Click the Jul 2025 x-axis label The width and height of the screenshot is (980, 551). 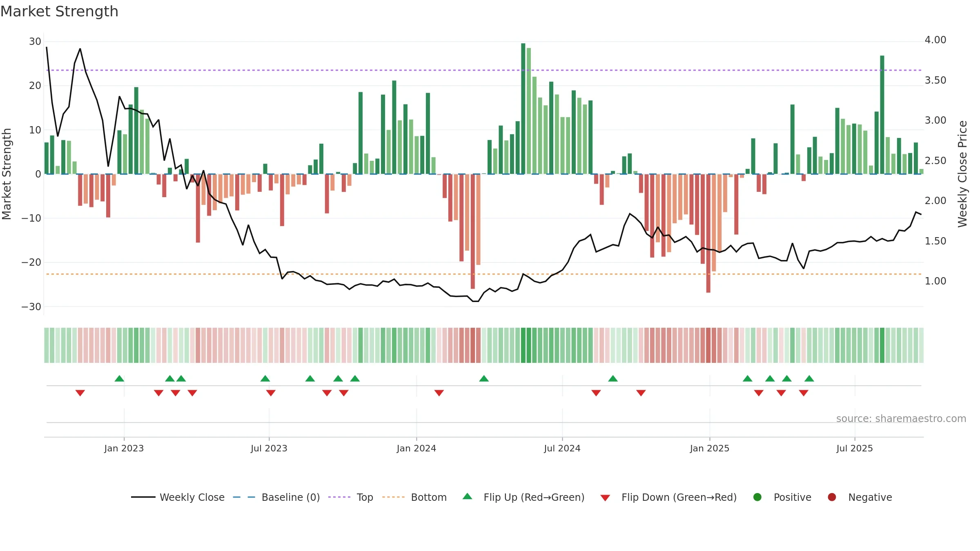pyautogui.click(x=855, y=449)
